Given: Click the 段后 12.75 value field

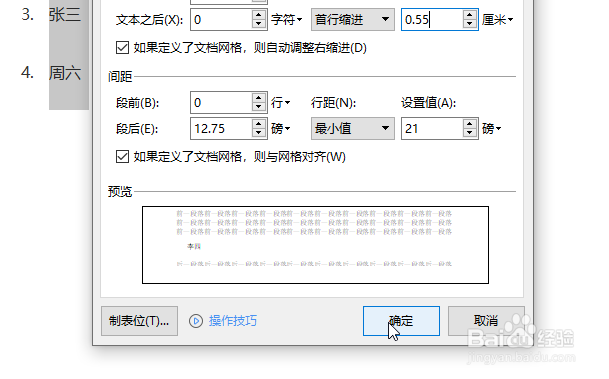Looking at the screenshot, I should [221, 129].
